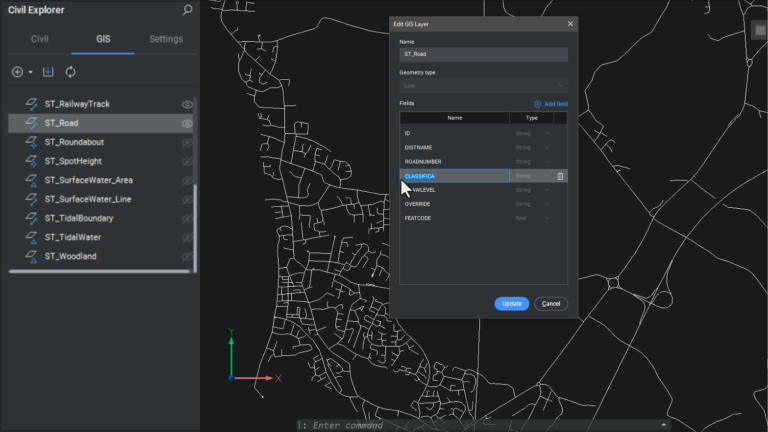Toggle visibility of ST_RailwayTrack layer
768x432 pixels.
pos(187,104)
